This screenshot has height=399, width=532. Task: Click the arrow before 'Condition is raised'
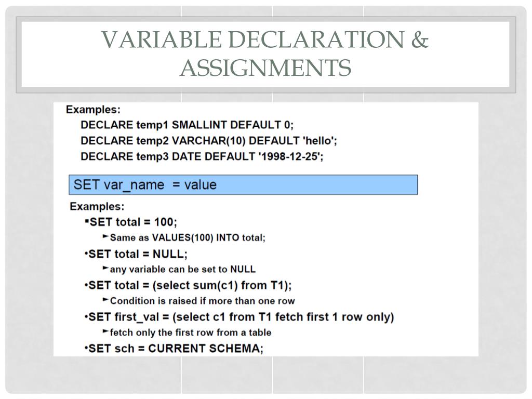(x=105, y=300)
